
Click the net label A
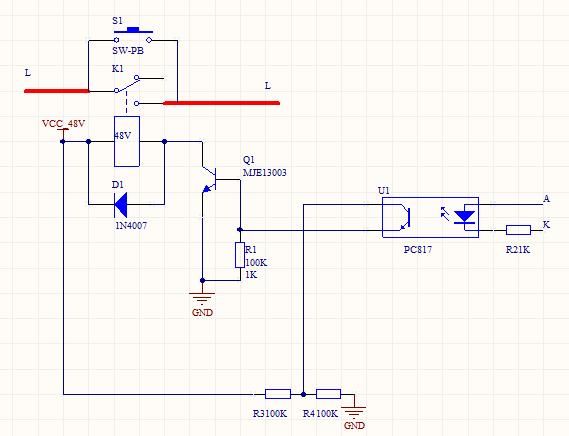[547, 199]
